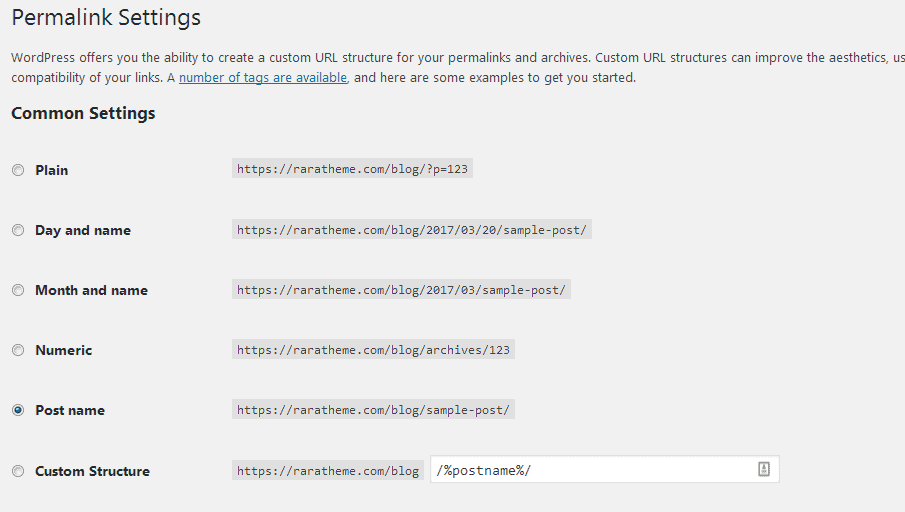Click the Permalink Settings page heading
Screen dimensions: 905x512
(106, 18)
